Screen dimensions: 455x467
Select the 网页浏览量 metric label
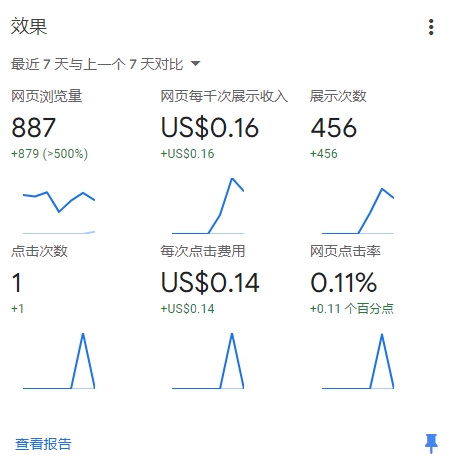coord(47,96)
